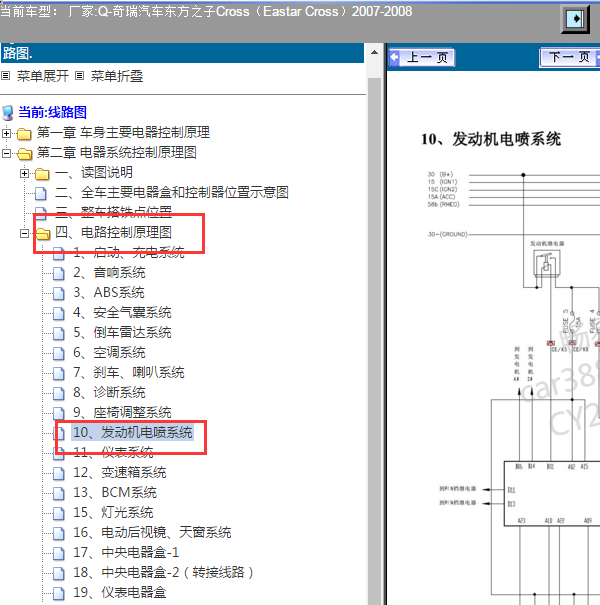This screenshot has width=600, height=605.
Task: Click page icon beside 5、倒车雷达系统
Action: [x=59, y=334]
